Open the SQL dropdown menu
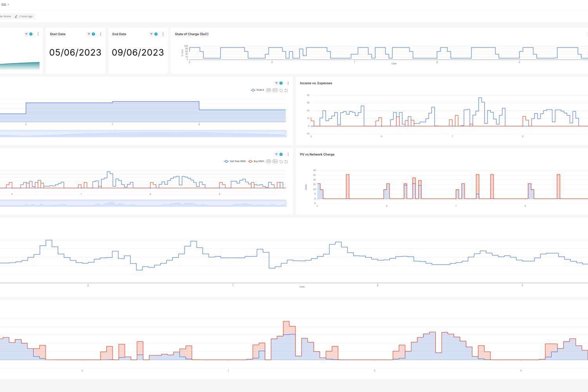 pyautogui.click(x=5, y=5)
